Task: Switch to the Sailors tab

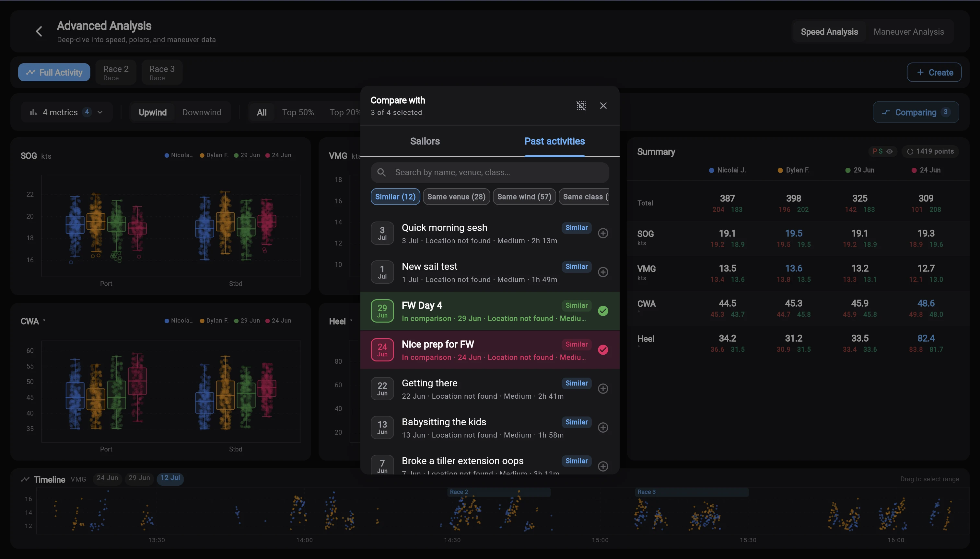Action: point(425,141)
